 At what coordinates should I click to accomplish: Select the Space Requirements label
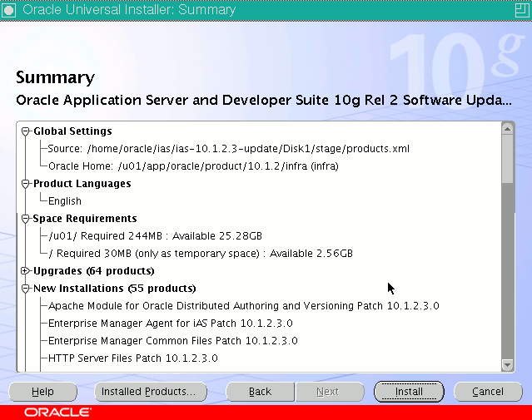[85, 219]
